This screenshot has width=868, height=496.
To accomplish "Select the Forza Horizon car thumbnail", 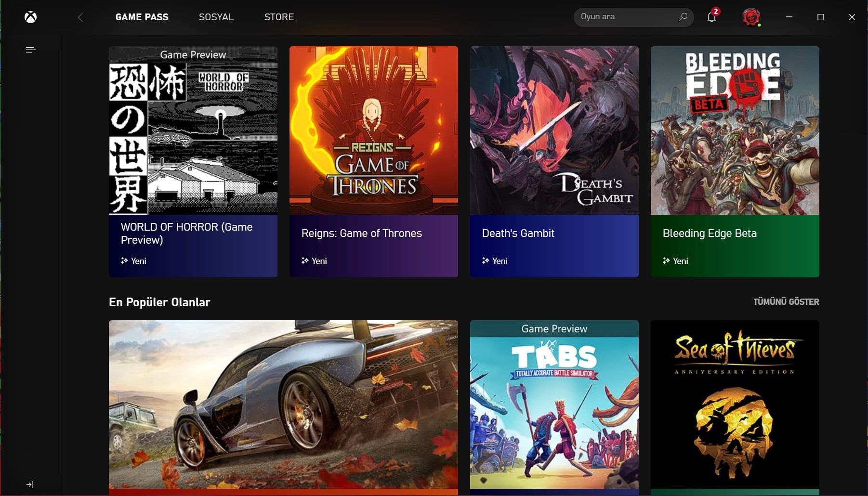I will point(283,405).
